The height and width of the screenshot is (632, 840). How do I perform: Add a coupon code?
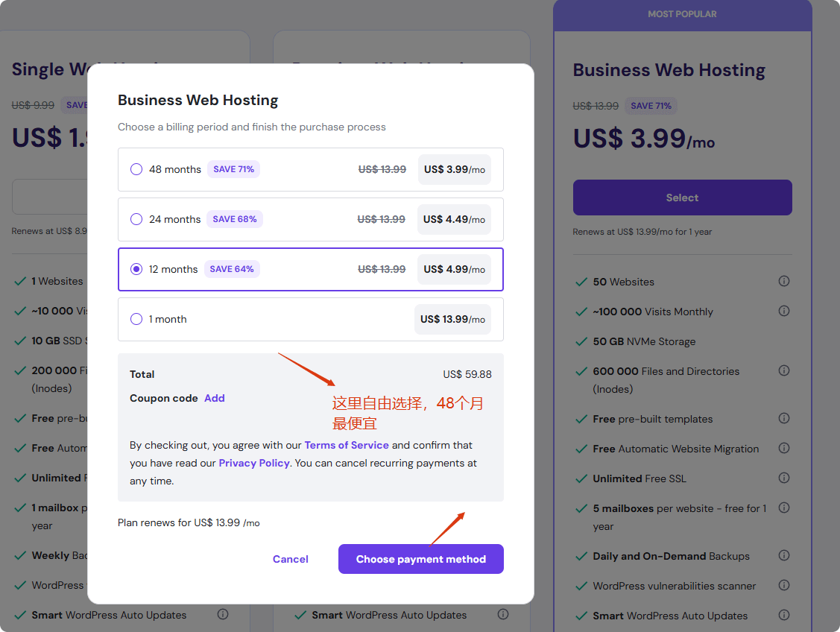pos(215,398)
